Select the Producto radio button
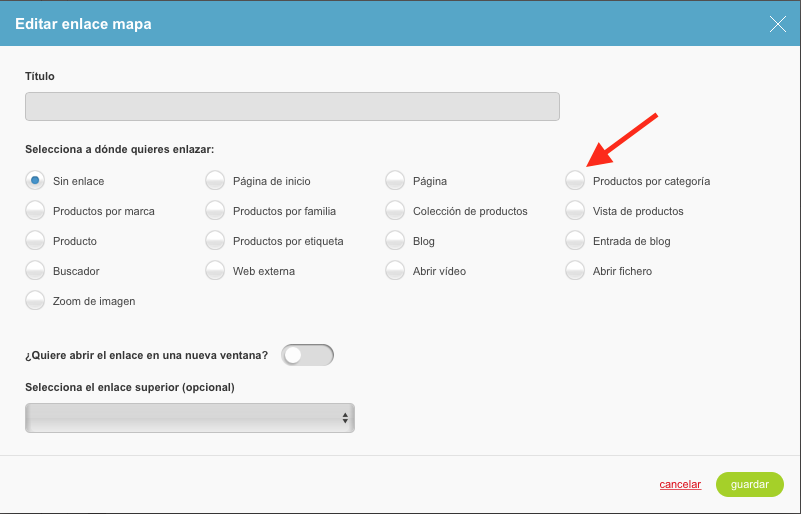This screenshot has height=514, width=801. 35,241
